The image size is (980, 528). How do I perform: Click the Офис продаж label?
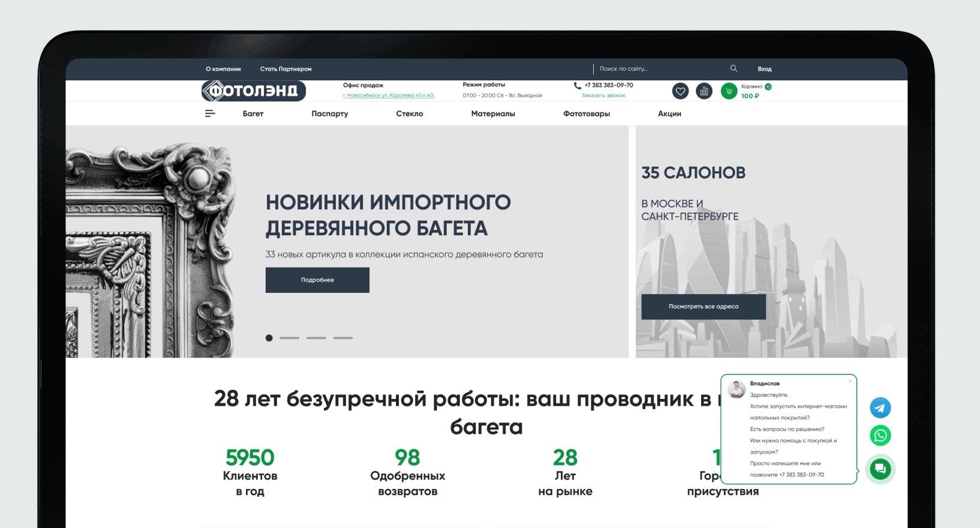pos(363,85)
